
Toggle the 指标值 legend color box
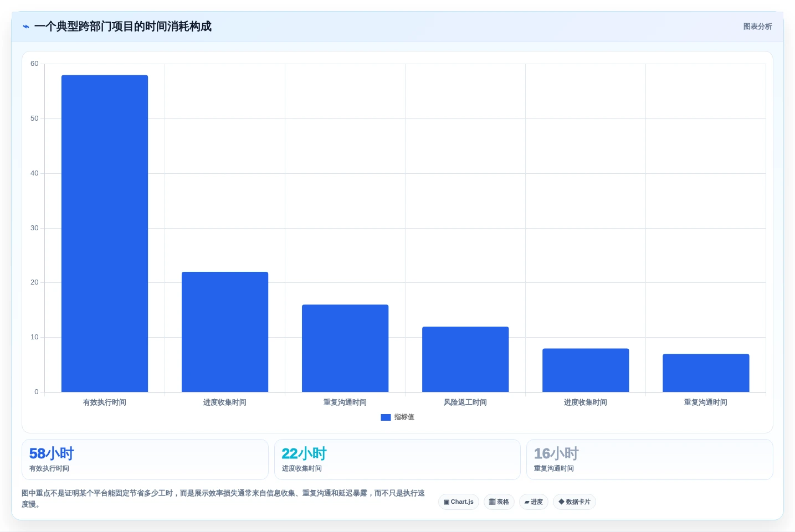point(386,417)
